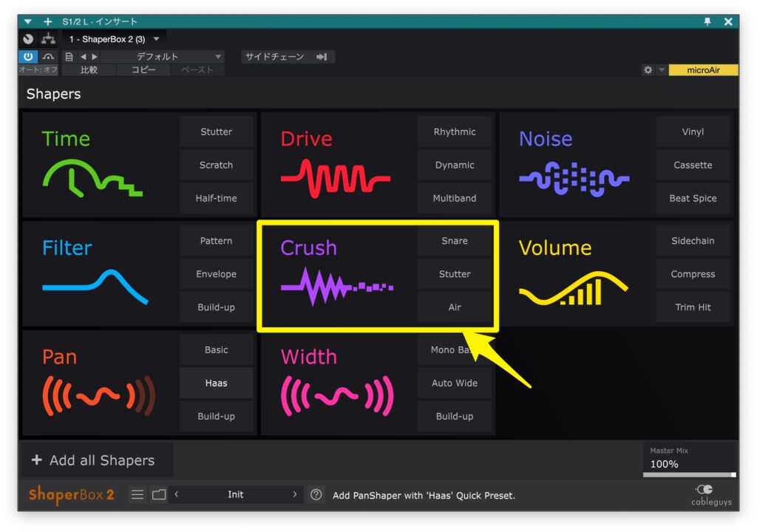This screenshot has height=532, width=757.
Task: Click the サイドチェーン sidechain button
Action: (x=288, y=57)
